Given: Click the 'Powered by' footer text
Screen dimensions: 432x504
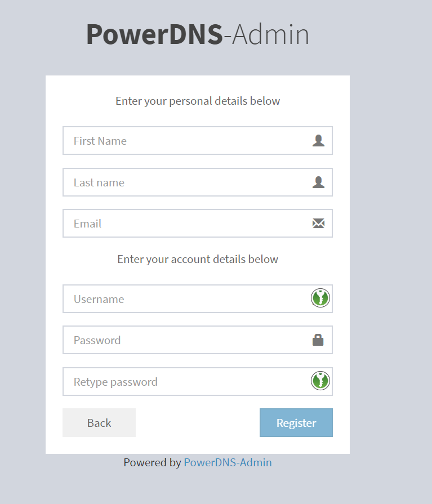Looking at the screenshot, I should 153,462.
